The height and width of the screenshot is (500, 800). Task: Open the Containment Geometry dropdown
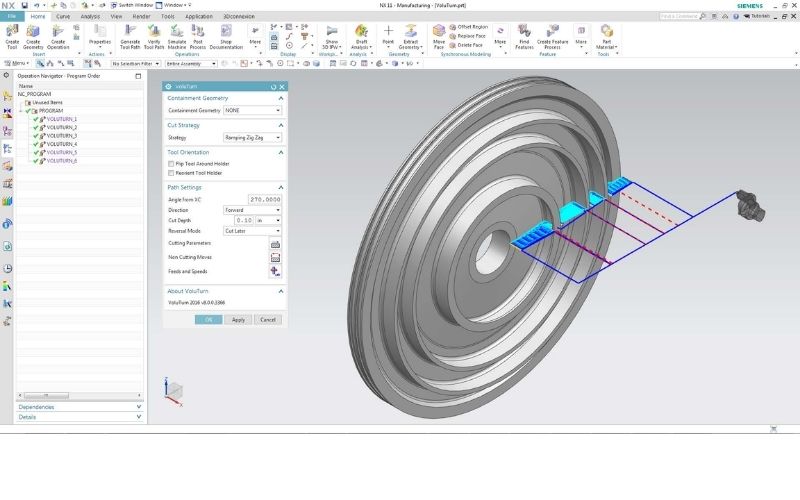click(253, 110)
